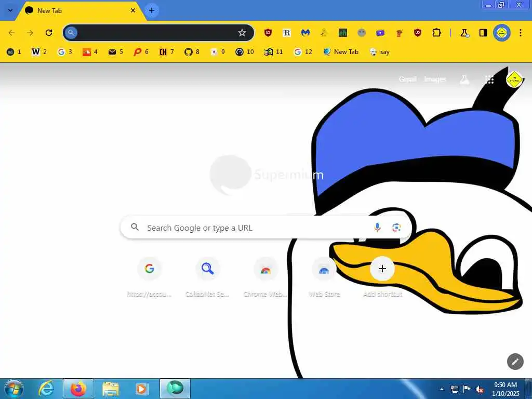Expand the tab search dropdown arrow

click(10, 10)
